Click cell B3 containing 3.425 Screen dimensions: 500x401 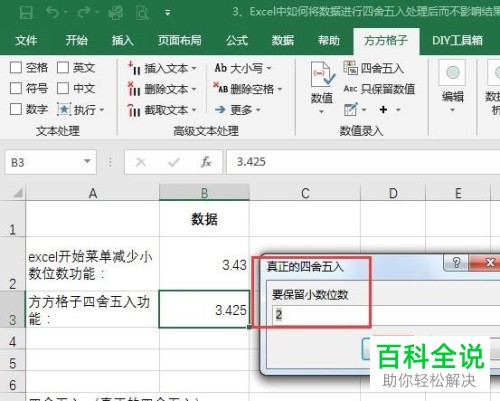(x=204, y=309)
